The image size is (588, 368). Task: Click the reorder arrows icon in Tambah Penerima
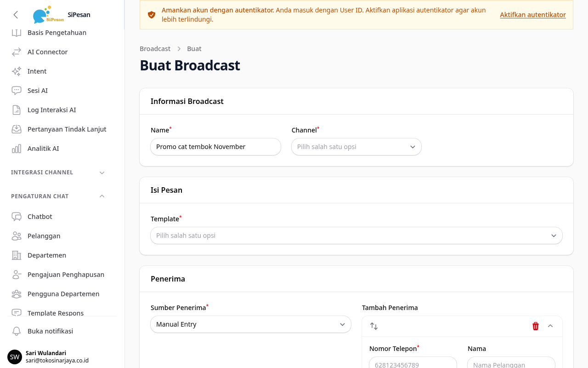374,326
